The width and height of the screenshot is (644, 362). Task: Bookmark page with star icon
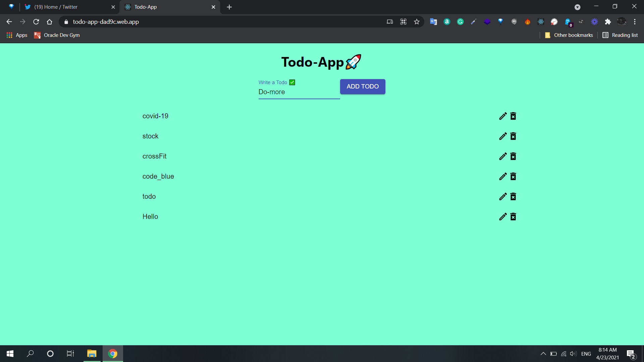point(417,22)
